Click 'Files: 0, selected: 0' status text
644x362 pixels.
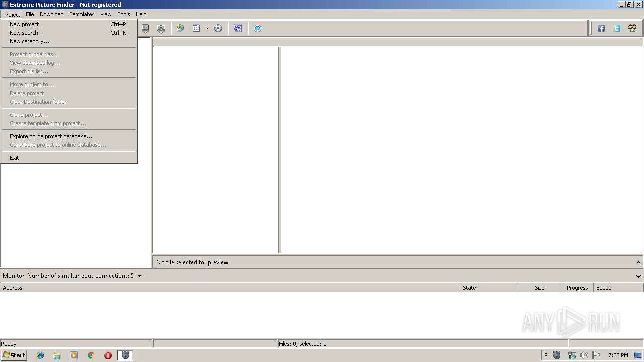pos(302,344)
